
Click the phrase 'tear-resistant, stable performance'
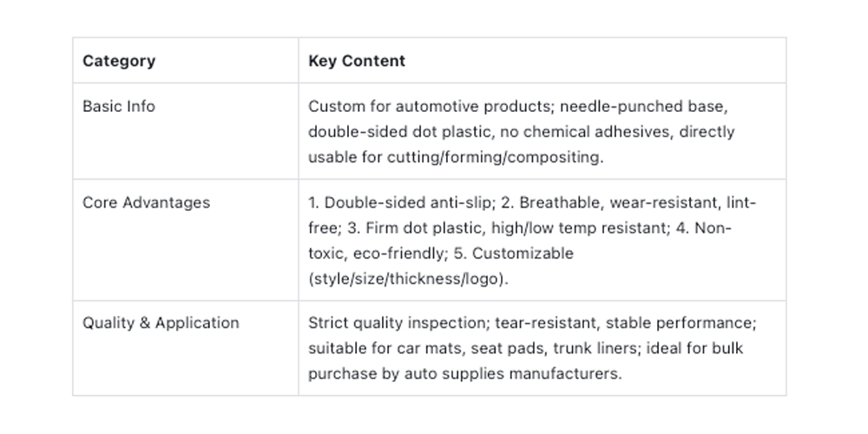(623, 323)
